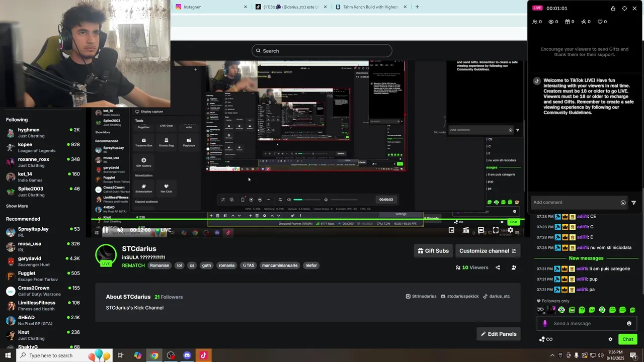Click the gifts count icon in overlay
Image resolution: width=644 pixels, height=362 pixels.
(568, 22)
